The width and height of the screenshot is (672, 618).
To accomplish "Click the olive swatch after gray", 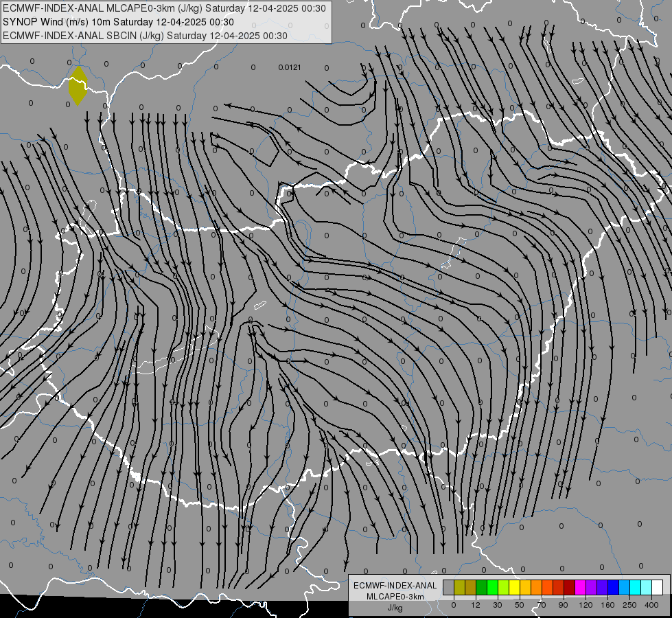I will pos(459,587).
